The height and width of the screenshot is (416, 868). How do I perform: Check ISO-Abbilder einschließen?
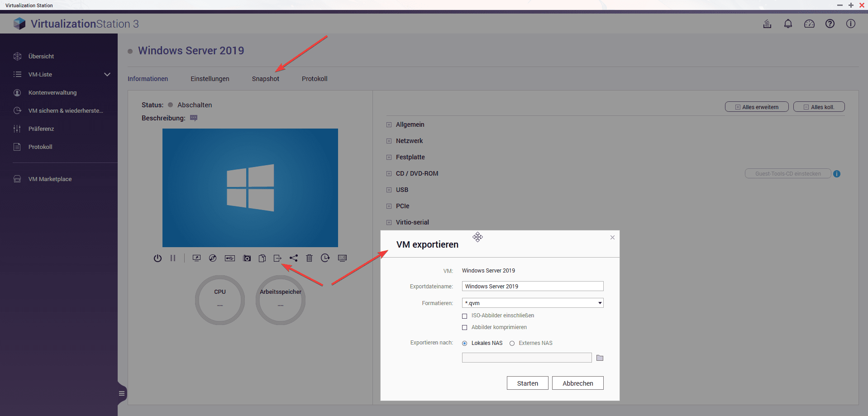coord(464,316)
